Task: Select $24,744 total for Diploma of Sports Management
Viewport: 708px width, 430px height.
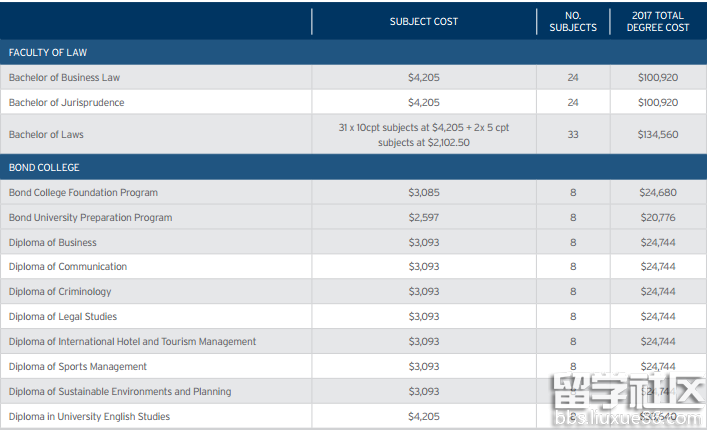Action: 658,366
